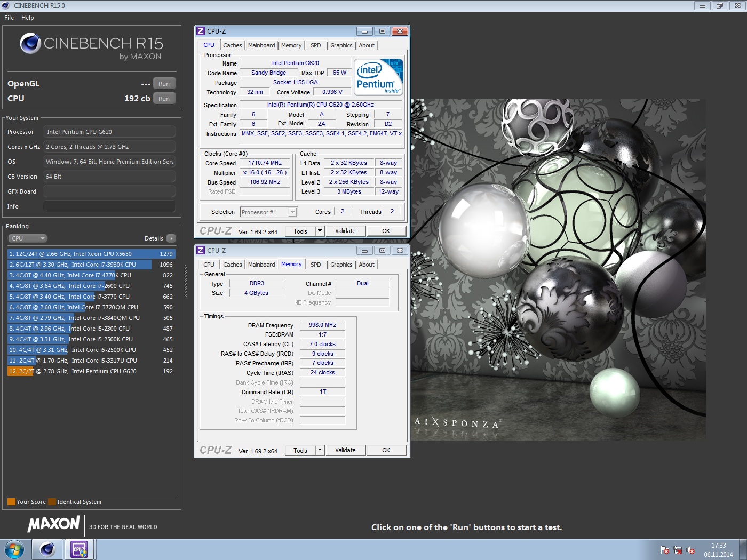Switch to CPU tab in lower CPU-Z
Viewport: 747px width, 560px height.
[209, 265]
